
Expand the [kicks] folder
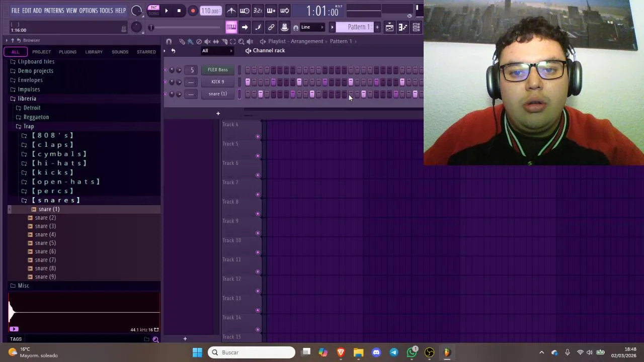[52, 172]
